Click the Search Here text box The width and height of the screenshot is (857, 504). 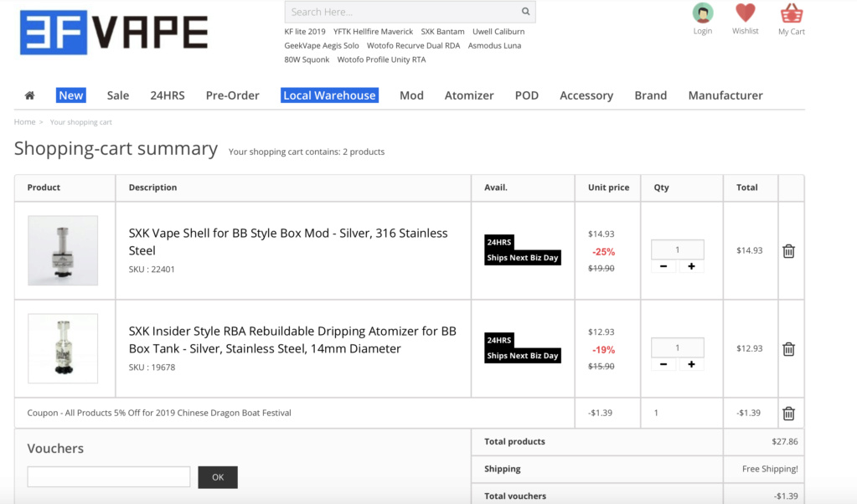pyautogui.click(x=400, y=12)
